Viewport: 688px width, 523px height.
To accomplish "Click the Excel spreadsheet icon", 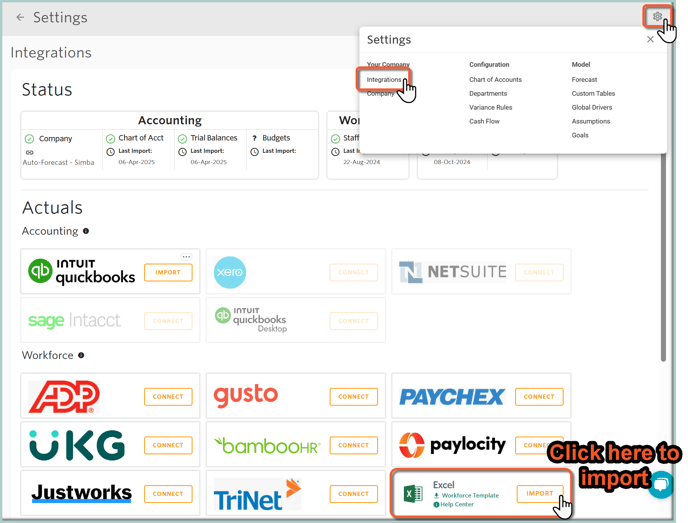I will tap(412, 494).
